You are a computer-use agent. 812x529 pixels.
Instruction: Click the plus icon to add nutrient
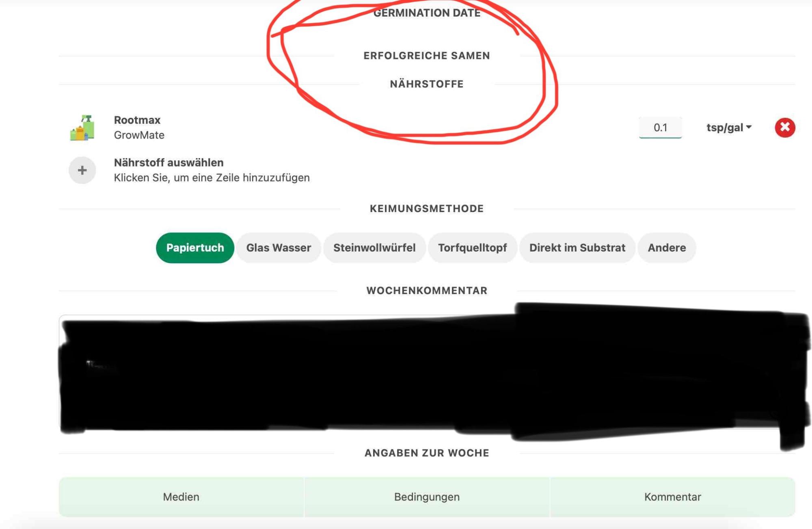coord(82,170)
